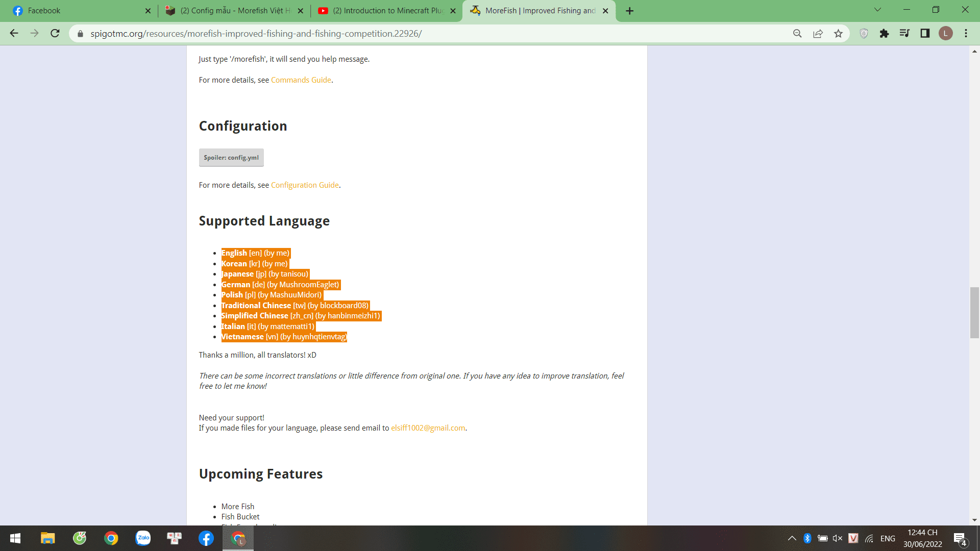
Task: Open Zalo from the taskbar
Action: [143, 538]
